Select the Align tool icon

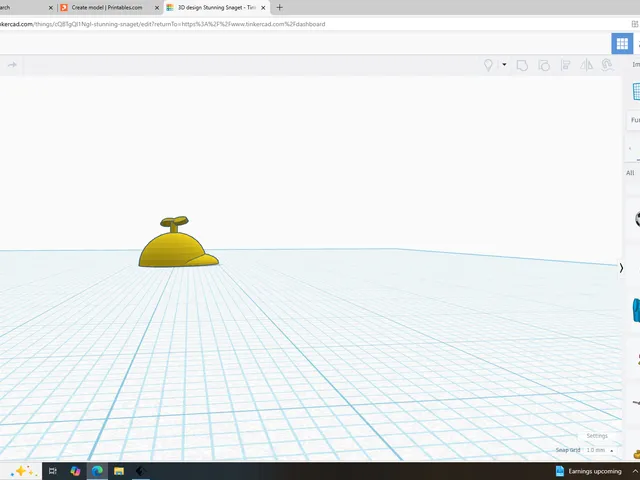[565, 65]
